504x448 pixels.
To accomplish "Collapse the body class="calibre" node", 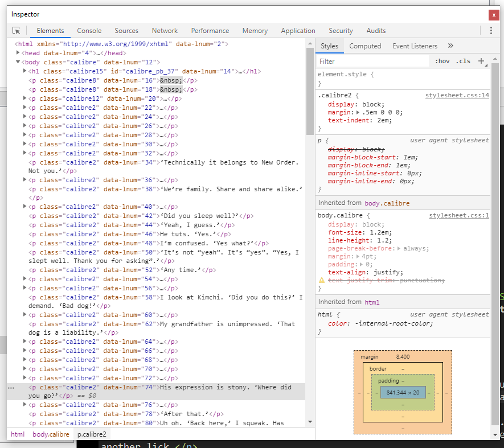I will click(x=18, y=62).
